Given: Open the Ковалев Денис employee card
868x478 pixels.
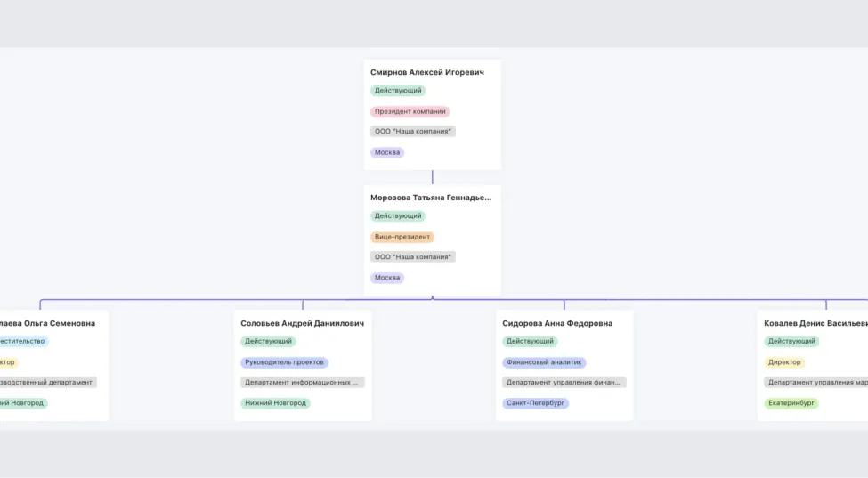Looking at the screenshot, I should [x=815, y=323].
